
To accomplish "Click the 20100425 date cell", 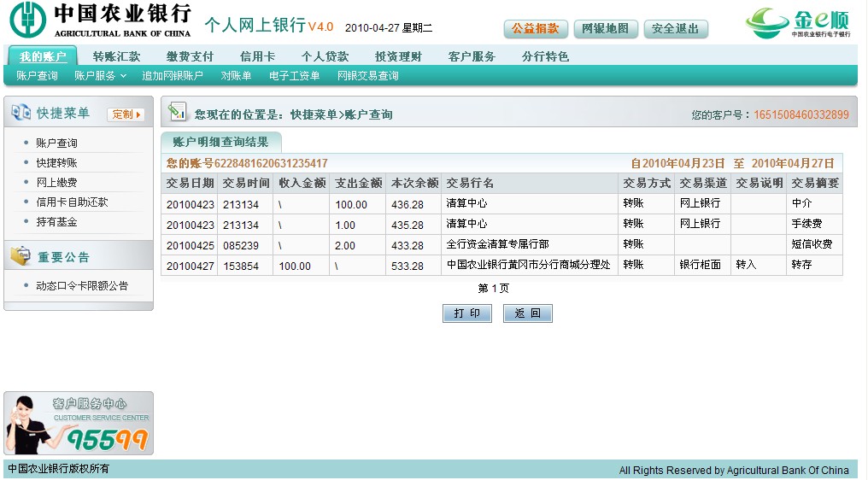I will tap(190, 245).
